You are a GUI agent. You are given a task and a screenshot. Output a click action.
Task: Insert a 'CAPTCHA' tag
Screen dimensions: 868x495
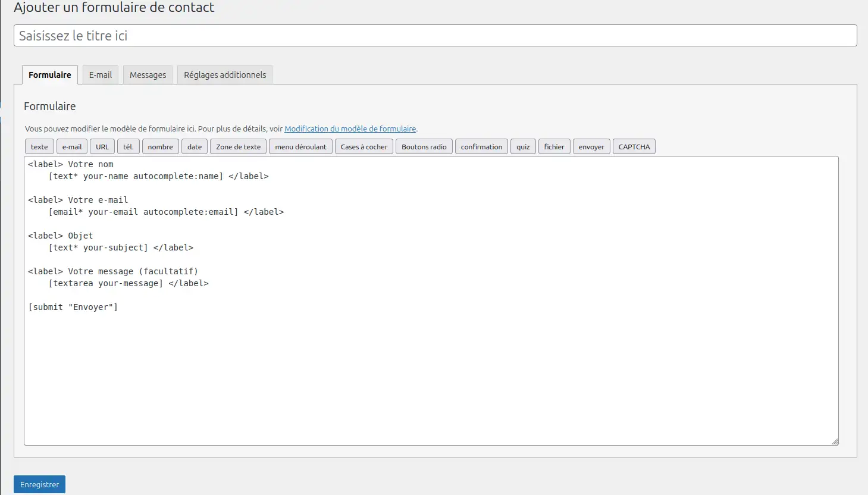[x=634, y=147]
